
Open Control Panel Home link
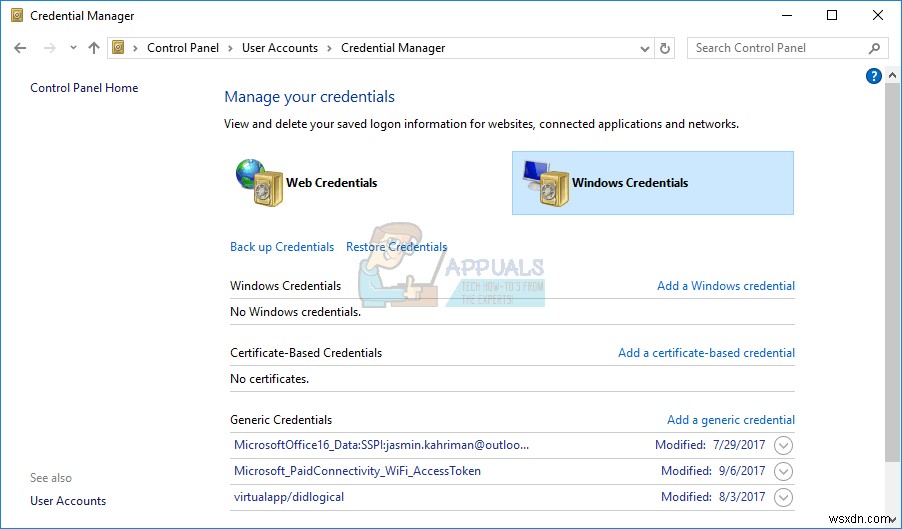point(84,88)
